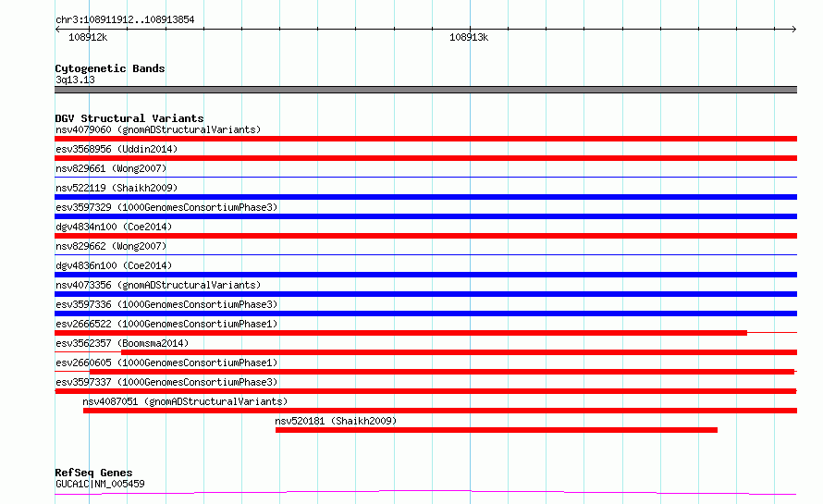Select the thin blue line under nsv829661
This screenshot has width=823, height=504.
pos(425,178)
